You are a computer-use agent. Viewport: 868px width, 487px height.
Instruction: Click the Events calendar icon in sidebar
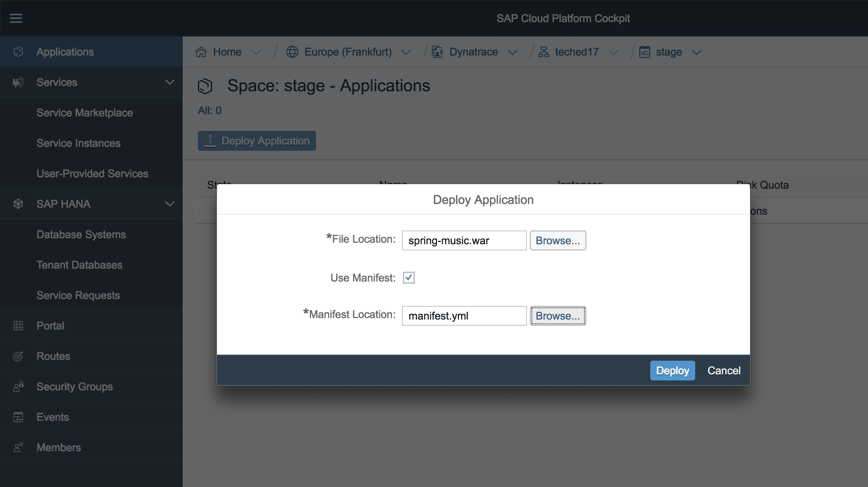(x=18, y=417)
